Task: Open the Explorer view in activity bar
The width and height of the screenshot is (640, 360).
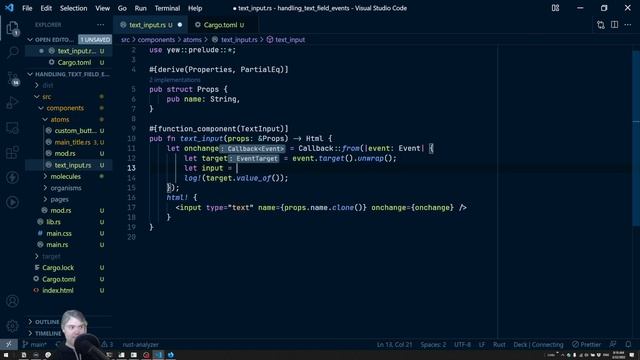Action: (12, 28)
